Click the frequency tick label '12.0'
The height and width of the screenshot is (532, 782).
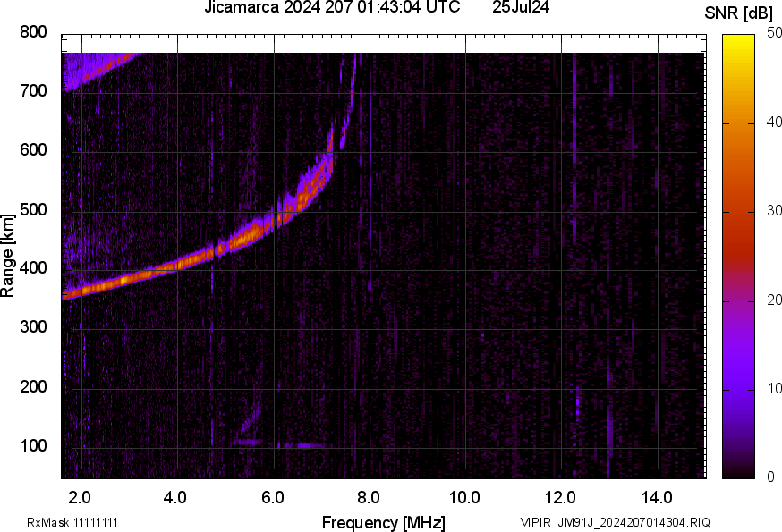coord(561,498)
